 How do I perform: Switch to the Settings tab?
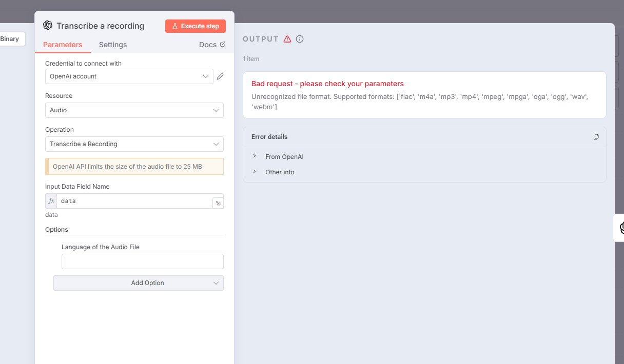point(113,45)
